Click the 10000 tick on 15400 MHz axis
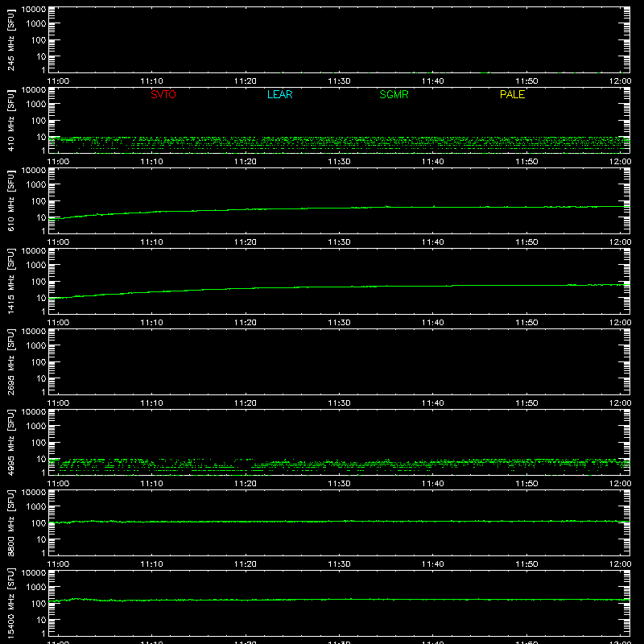This screenshot has width=644, height=644. 34,573
